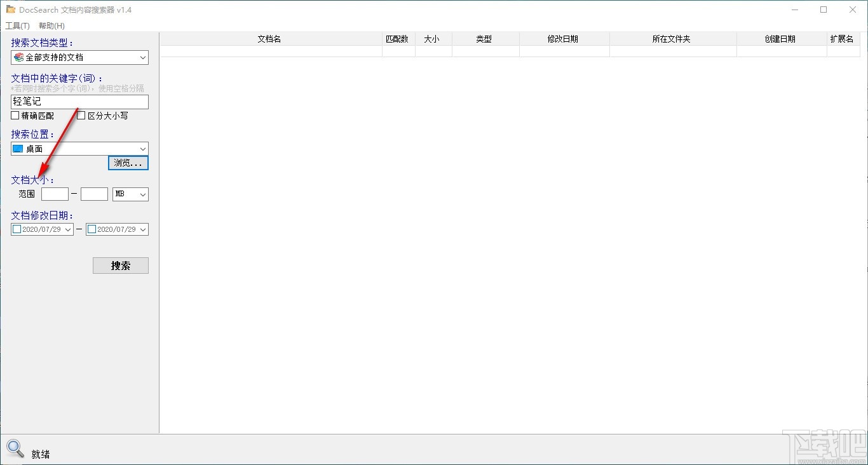This screenshot has width=868, height=465.
Task: Click the desktop folder icon in 搜索位置 box
Action: point(17,148)
